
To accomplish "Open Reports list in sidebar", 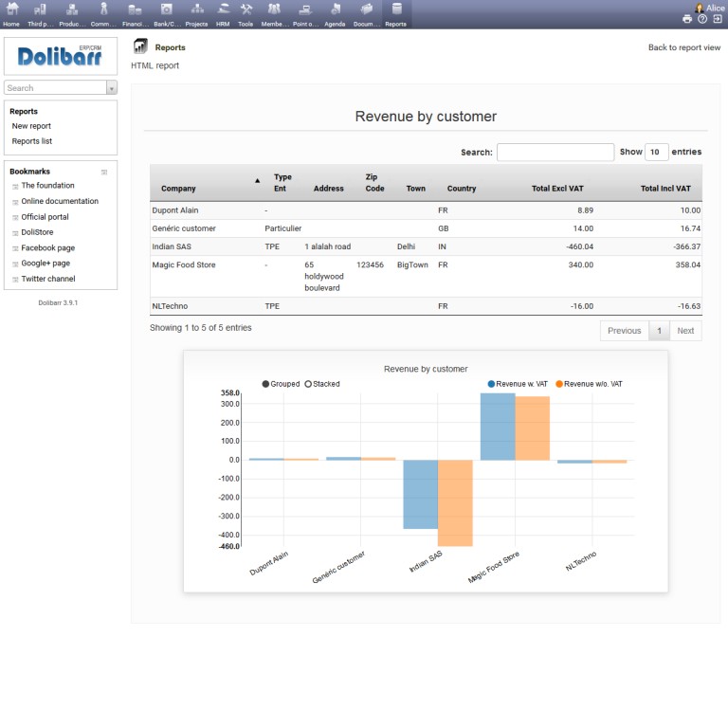I will [31, 141].
